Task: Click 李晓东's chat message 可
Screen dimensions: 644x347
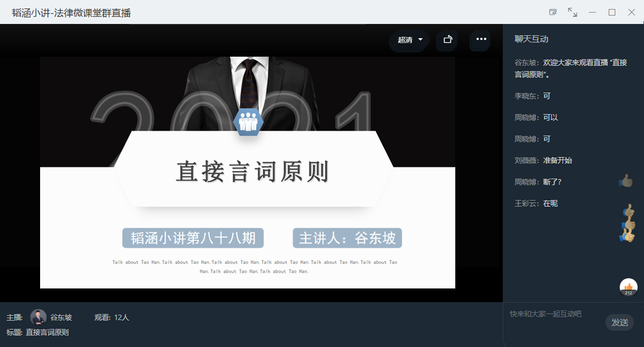Action: [533, 96]
